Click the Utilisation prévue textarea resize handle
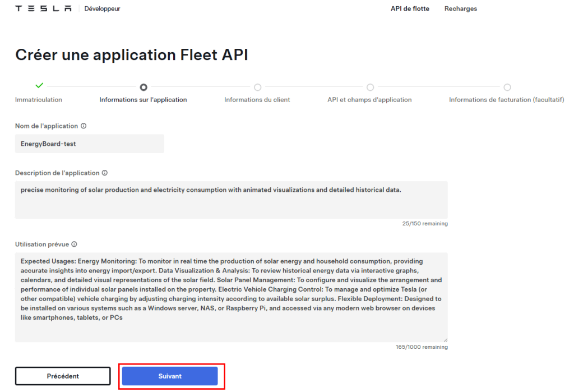Image resolution: width=574 pixels, height=392 pixels. point(445,340)
